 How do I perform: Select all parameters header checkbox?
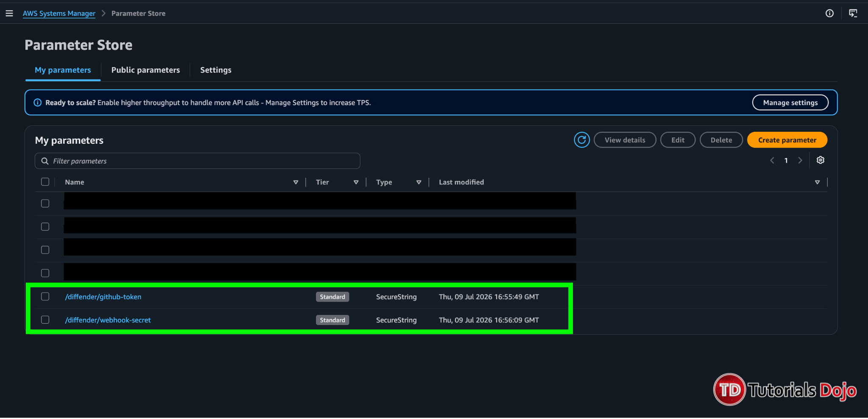point(45,182)
